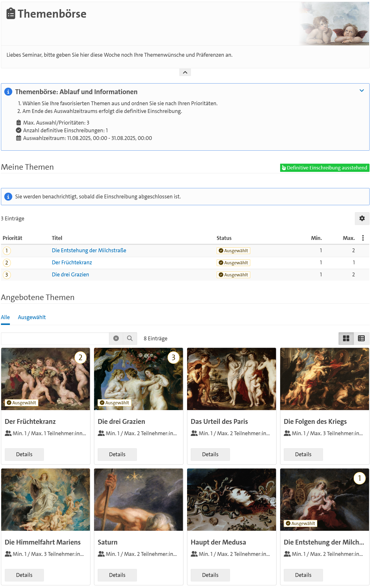The width and height of the screenshot is (371, 588).
Task: Open Details for Saturn topic
Action: point(117,575)
